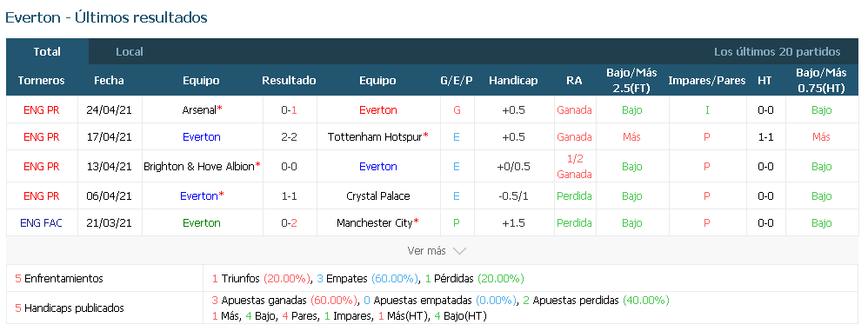Image resolution: width=868 pixels, height=331 pixels.
Task: Click the 'Ver más' text link
Action: coord(426,251)
